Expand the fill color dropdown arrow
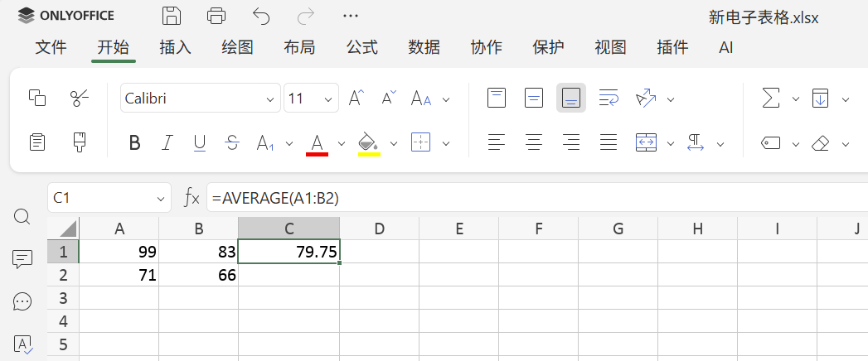Image resolution: width=868 pixels, height=361 pixels. [x=394, y=144]
